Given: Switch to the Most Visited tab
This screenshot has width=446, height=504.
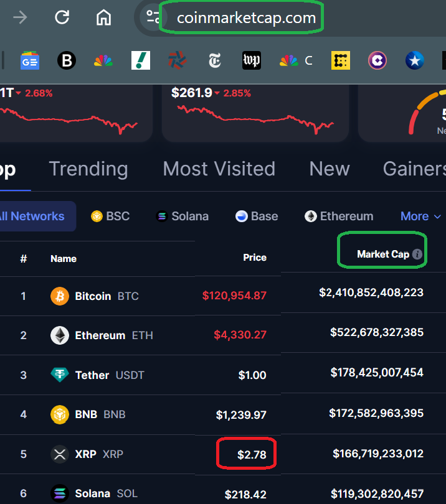Looking at the screenshot, I should 219,169.
